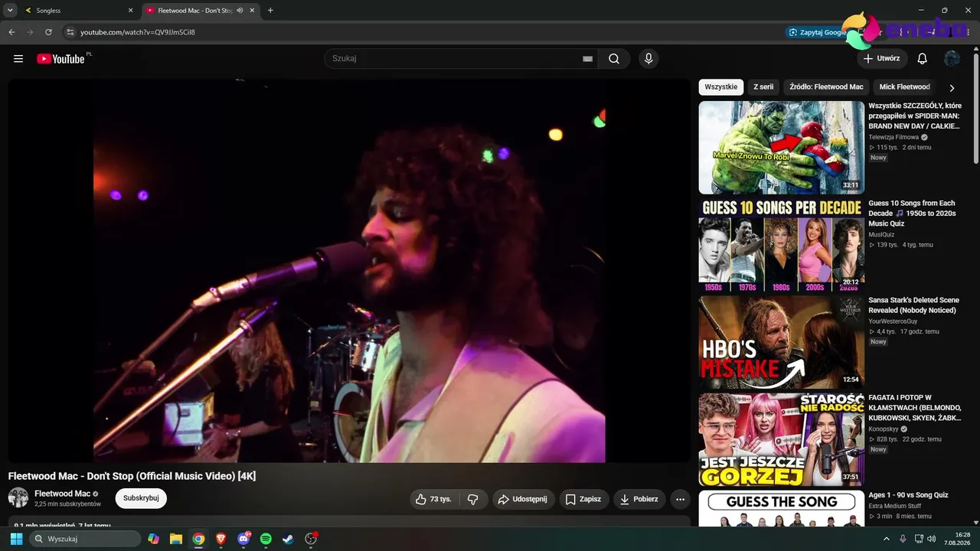The image size is (980, 551).
Task: Open Steam from the taskbar
Action: coord(288,539)
